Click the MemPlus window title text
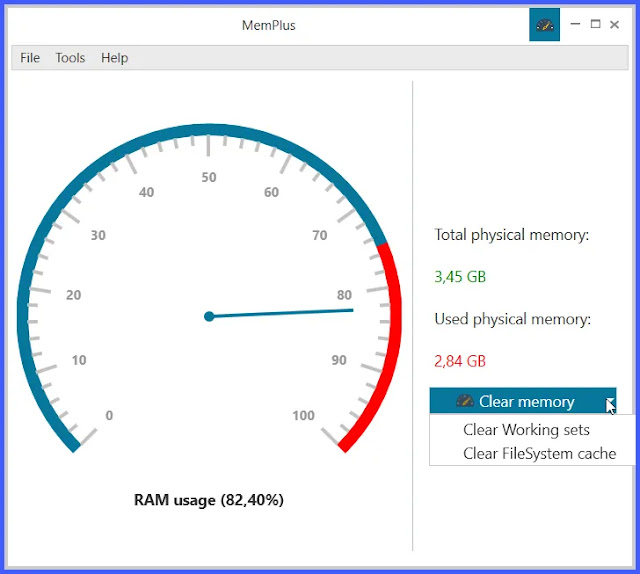Image resolution: width=640 pixels, height=574 pixels. [269, 25]
